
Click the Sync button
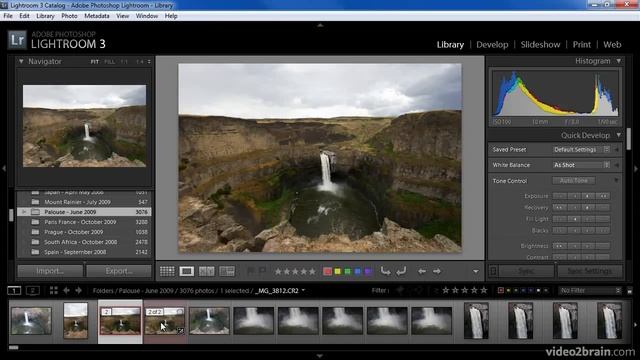pos(526,271)
